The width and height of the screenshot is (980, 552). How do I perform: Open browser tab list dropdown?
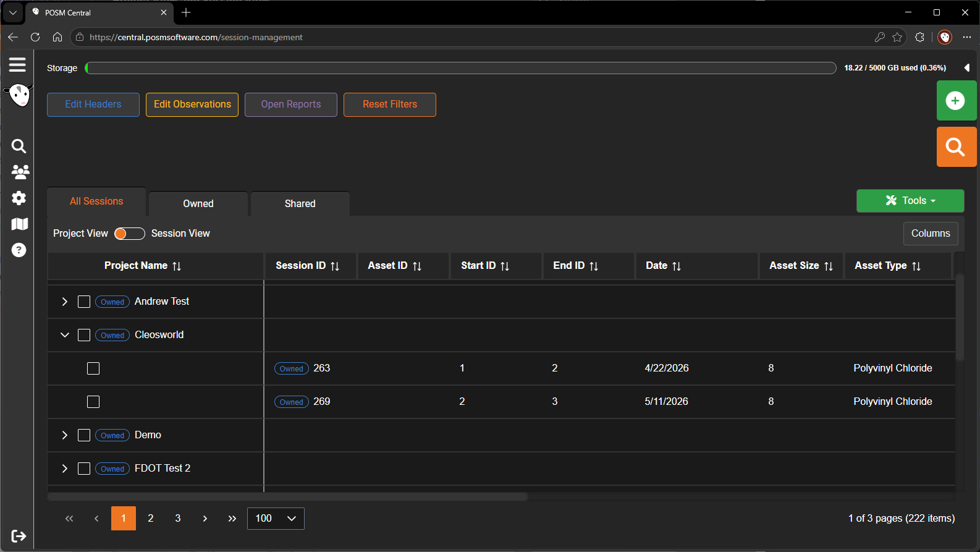(12, 12)
